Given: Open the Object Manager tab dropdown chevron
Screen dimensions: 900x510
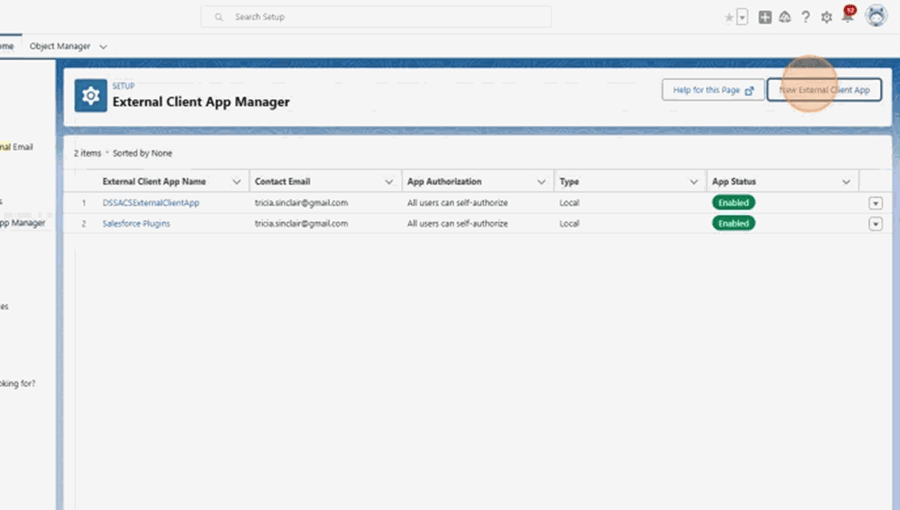Looking at the screenshot, I should click(104, 46).
